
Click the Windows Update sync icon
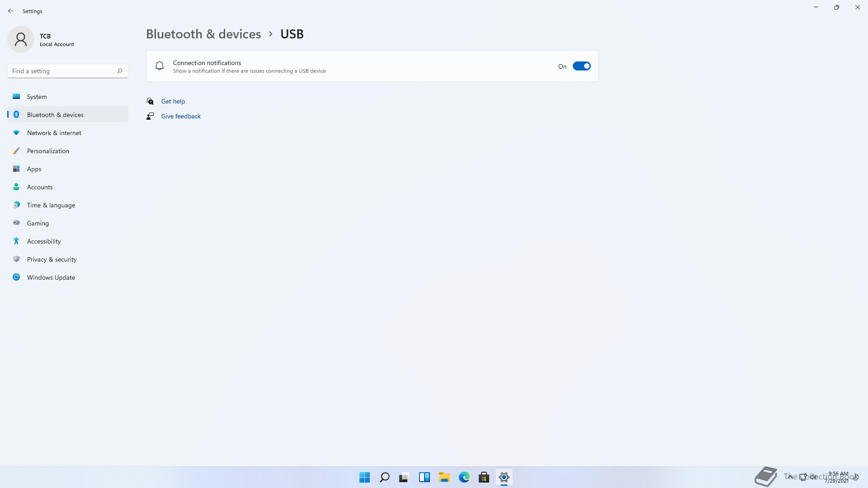(16, 277)
